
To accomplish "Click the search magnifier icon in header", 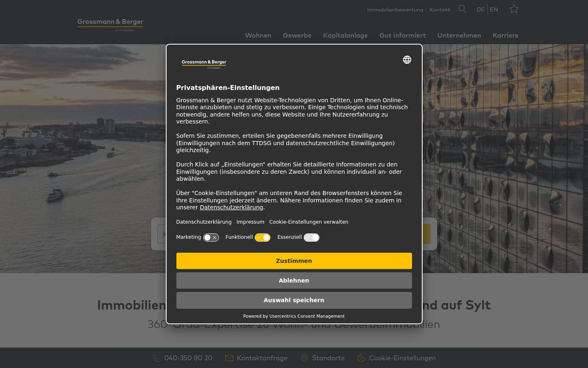I will click(x=462, y=9).
